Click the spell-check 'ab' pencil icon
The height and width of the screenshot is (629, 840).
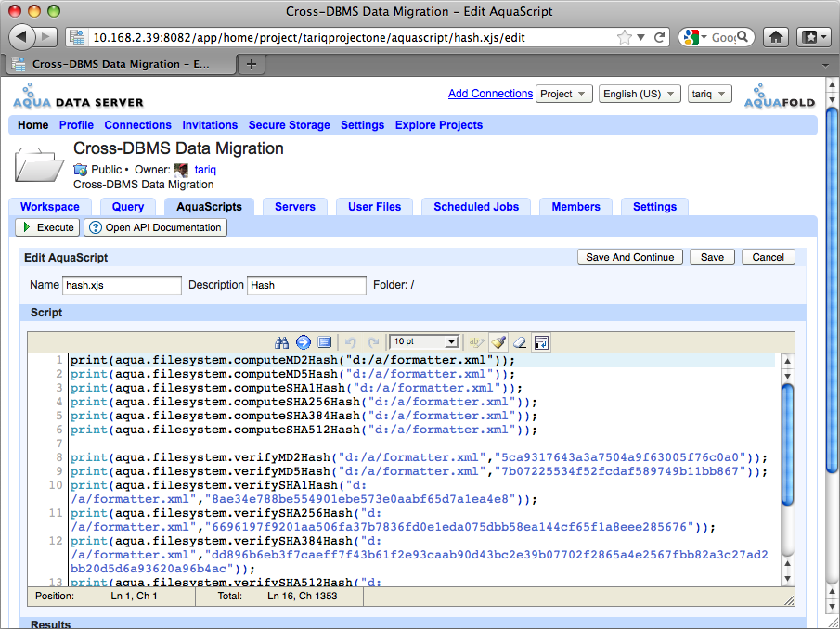tap(476, 342)
